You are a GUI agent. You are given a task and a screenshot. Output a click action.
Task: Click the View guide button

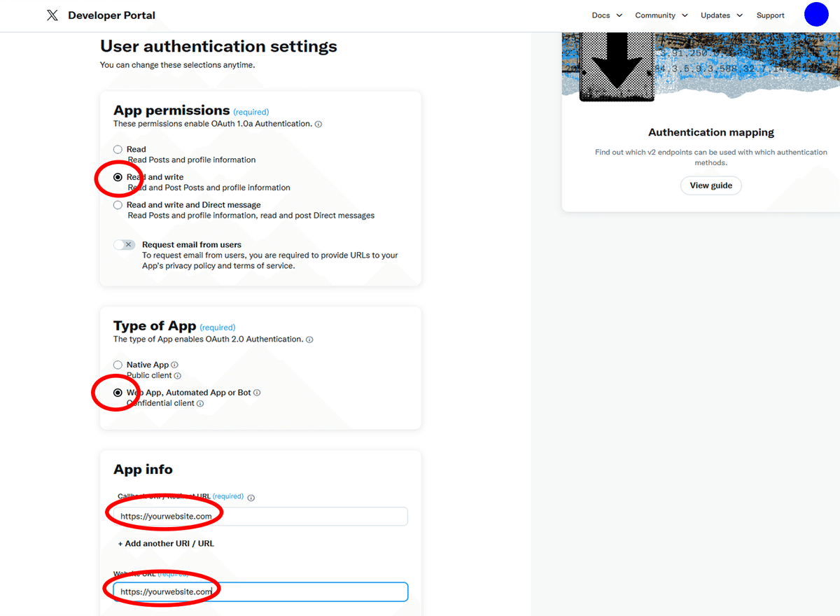pos(710,185)
